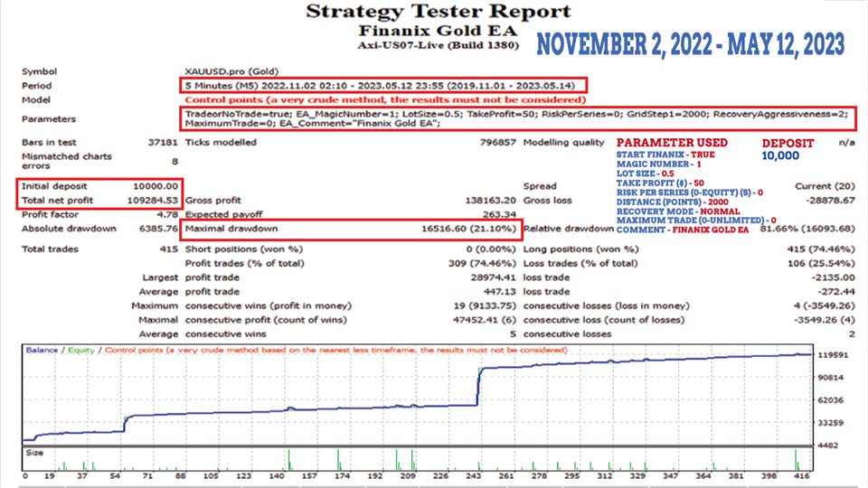Click the x-axis trade number '243'
The height and width of the screenshot is (488, 868).
click(473, 476)
